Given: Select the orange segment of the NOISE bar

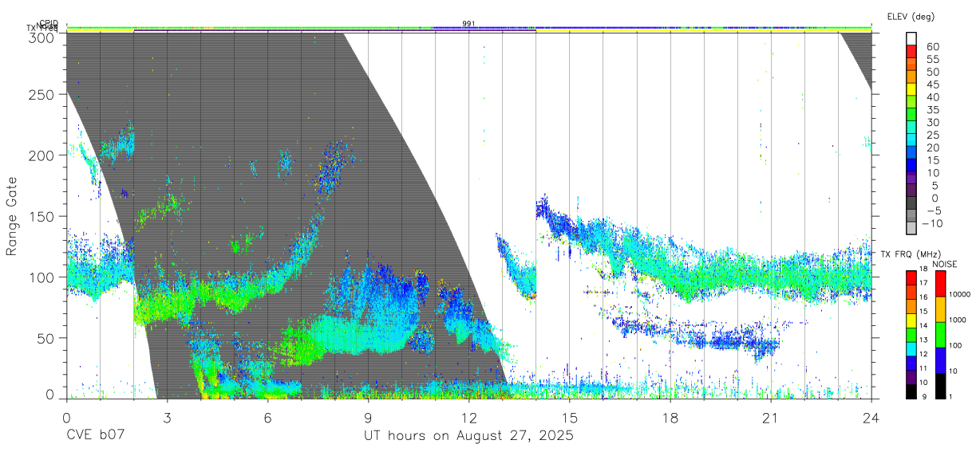Looking at the screenshot, I should [940, 309].
